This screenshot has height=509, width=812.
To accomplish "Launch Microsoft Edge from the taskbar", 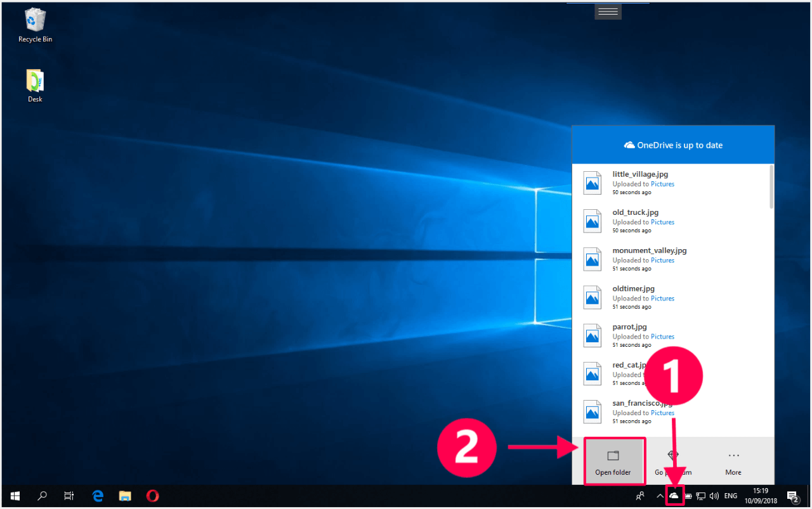I will click(x=98, y=496).
